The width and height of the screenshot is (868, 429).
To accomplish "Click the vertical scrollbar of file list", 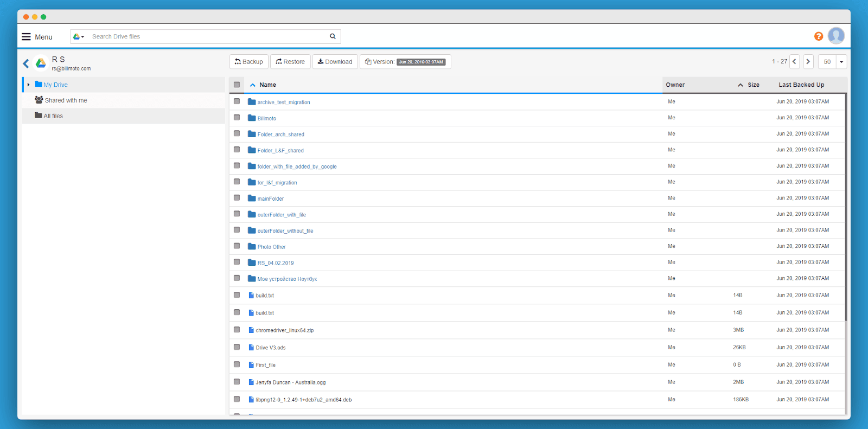I will click(x=846, y=206).
